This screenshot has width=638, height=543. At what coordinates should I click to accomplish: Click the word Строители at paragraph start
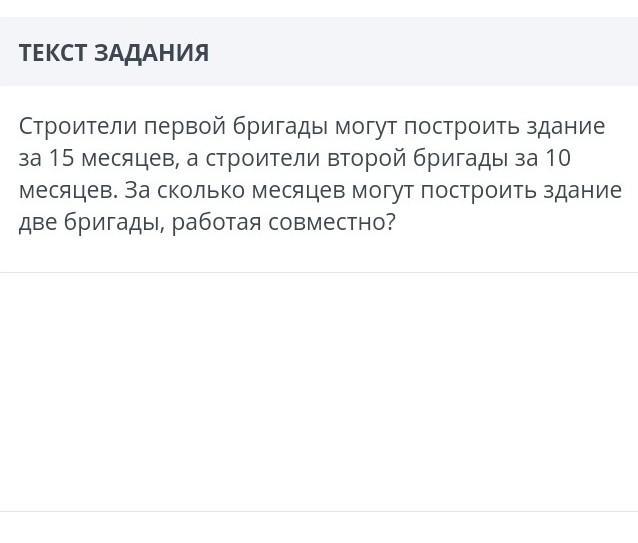click(78, 126)
